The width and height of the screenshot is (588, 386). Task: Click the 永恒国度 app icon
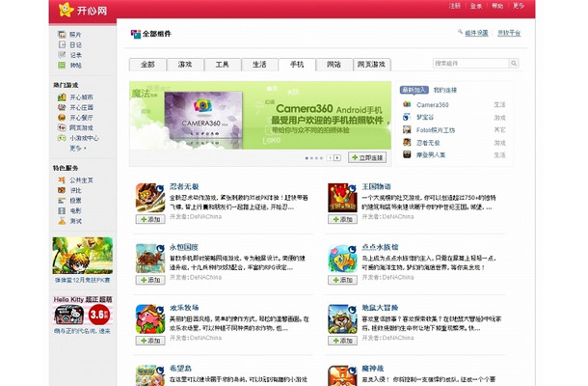150,259
